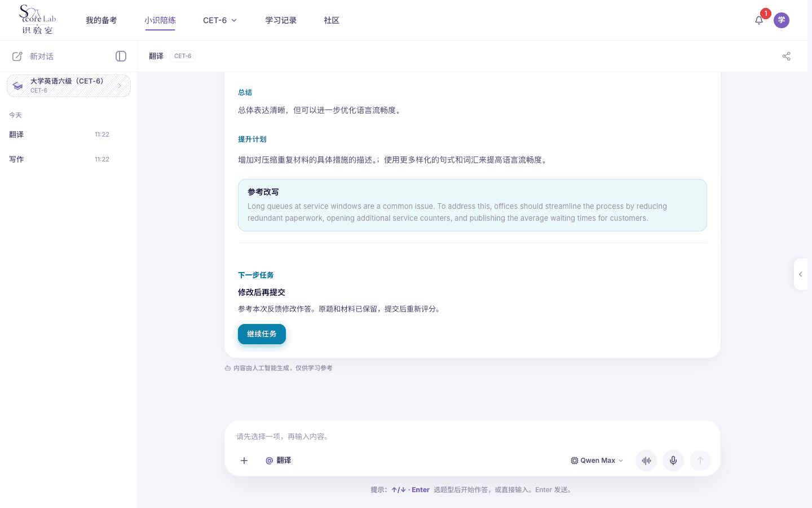Open the 写作 conversation in history
Screen dimensions: 812x508
point(69,159)
